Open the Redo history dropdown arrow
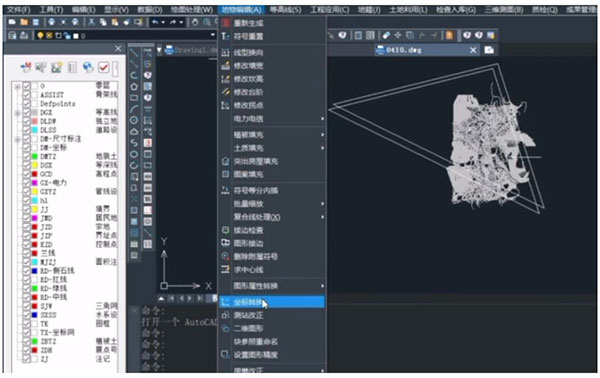 click(x=181, y=22)
